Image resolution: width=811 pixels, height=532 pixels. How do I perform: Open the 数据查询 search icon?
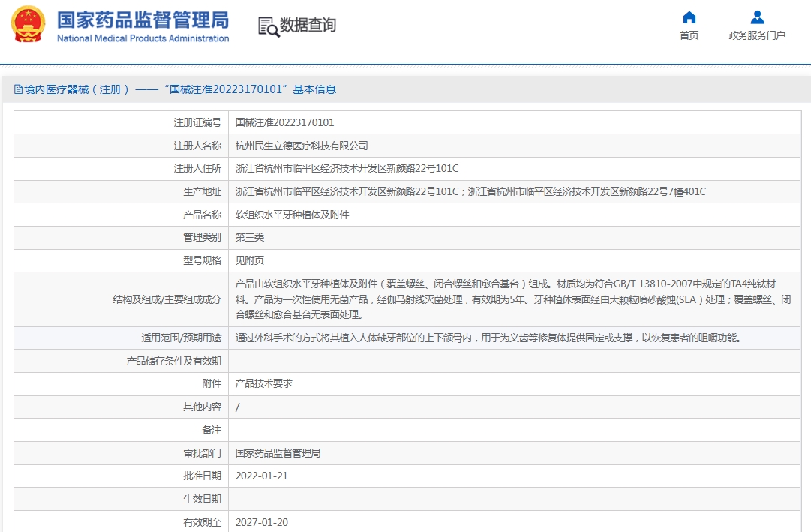[269, 26]
